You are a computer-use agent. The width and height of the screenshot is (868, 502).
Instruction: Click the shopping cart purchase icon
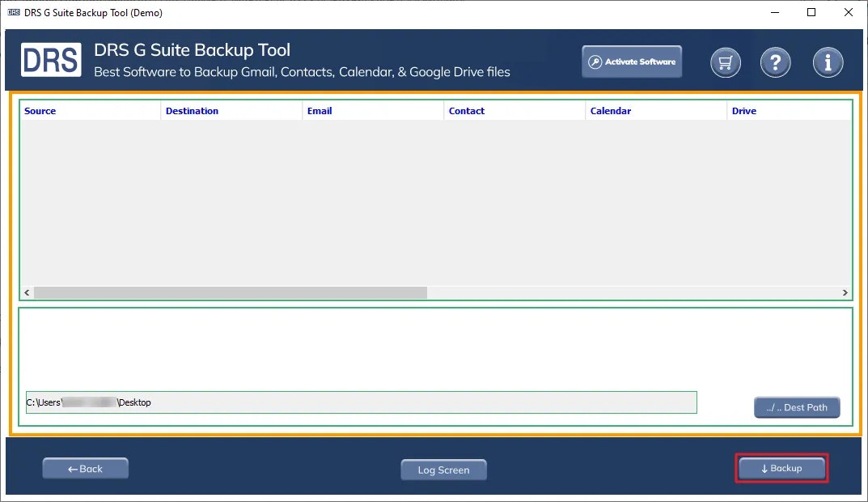(x=725, y=62)
